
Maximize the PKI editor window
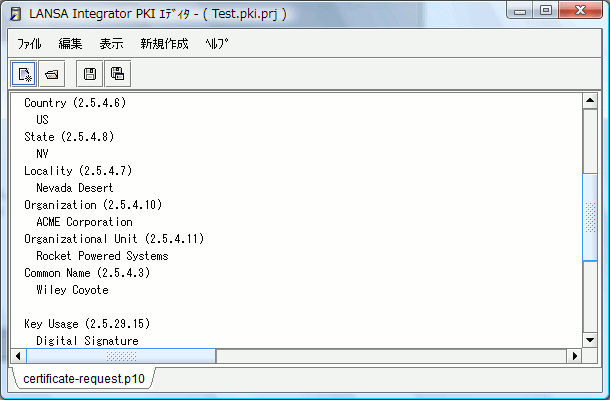pos(546,11)
